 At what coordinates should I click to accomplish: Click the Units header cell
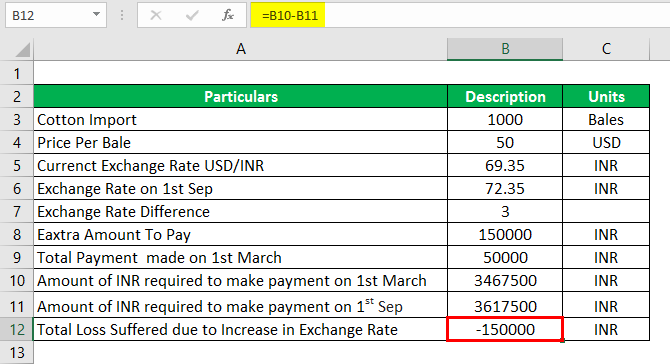[606, 97]
